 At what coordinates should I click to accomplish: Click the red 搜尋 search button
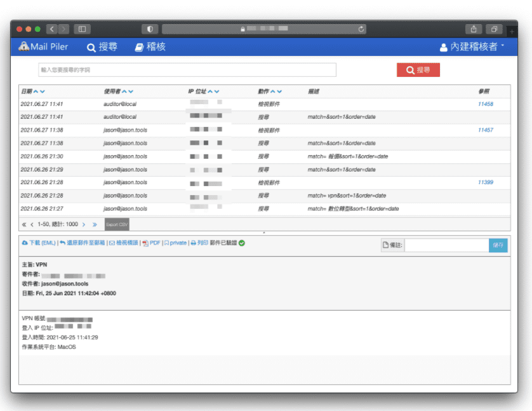[418, 70]
